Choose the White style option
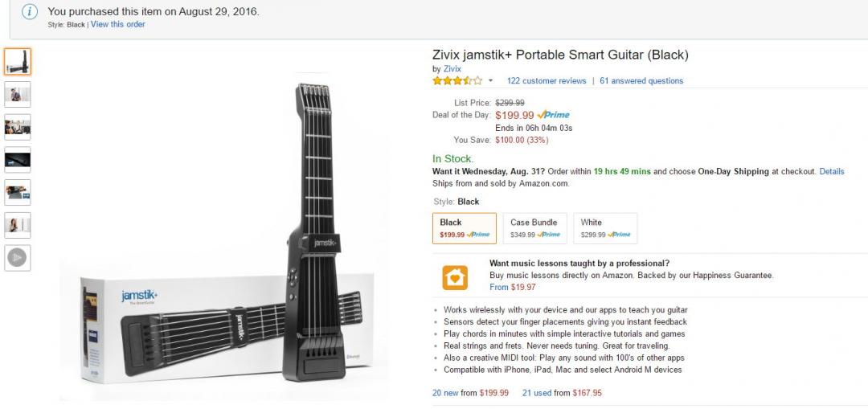This screenshot has width=868, height=409. tap(605, 228)
